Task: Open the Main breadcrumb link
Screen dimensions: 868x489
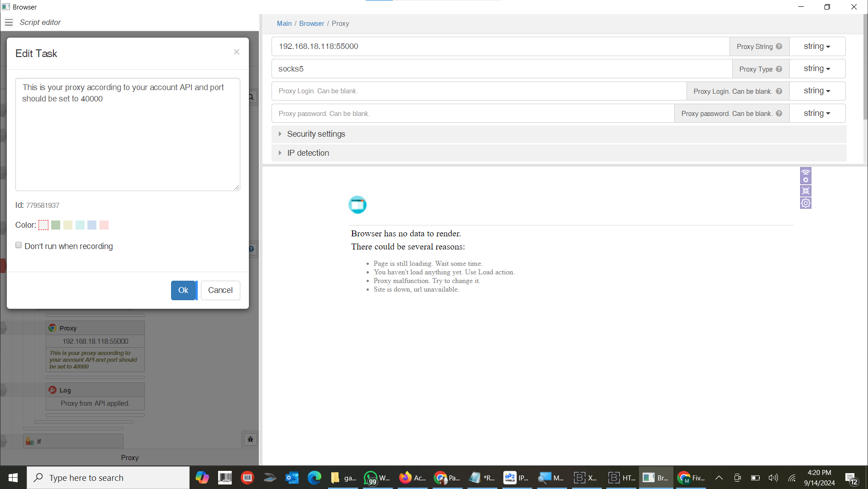Action: click(284, 23)
